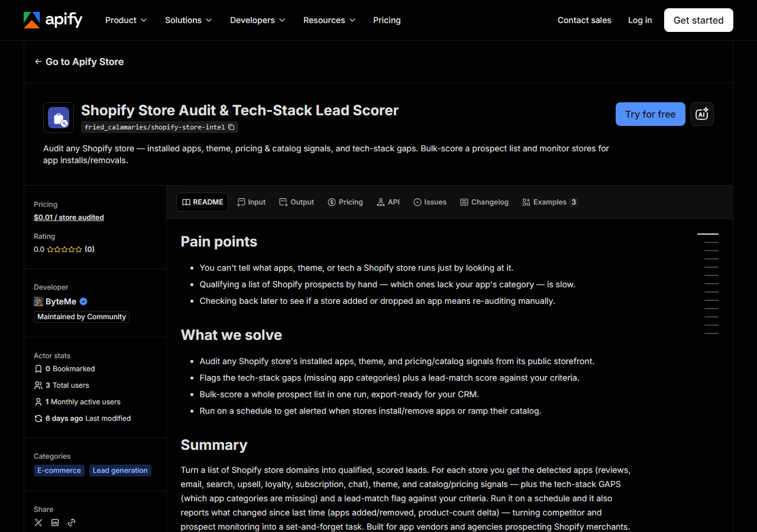This screenshot has height=532, width=757.
Task: Share on LinkedIn icon
Action: (x=55, y=523)
